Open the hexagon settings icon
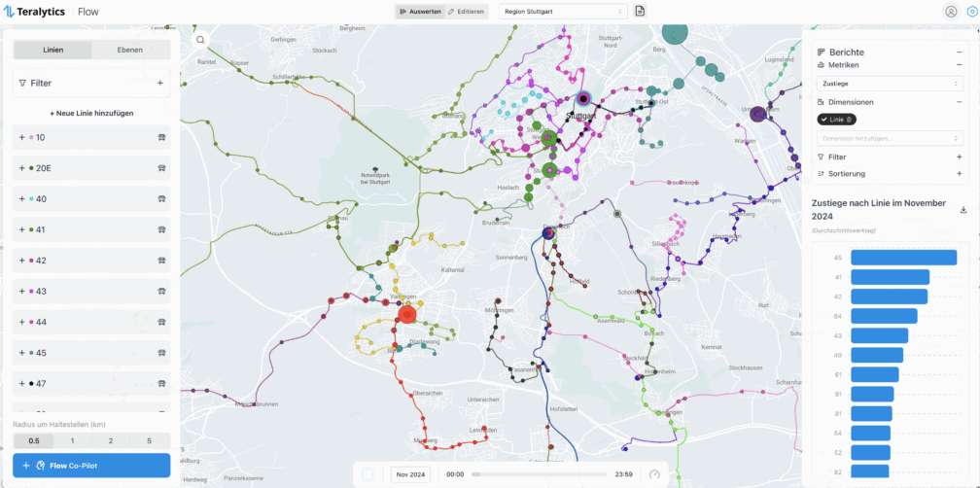Screen dimensions: 980x488 (x=971, y=12)
